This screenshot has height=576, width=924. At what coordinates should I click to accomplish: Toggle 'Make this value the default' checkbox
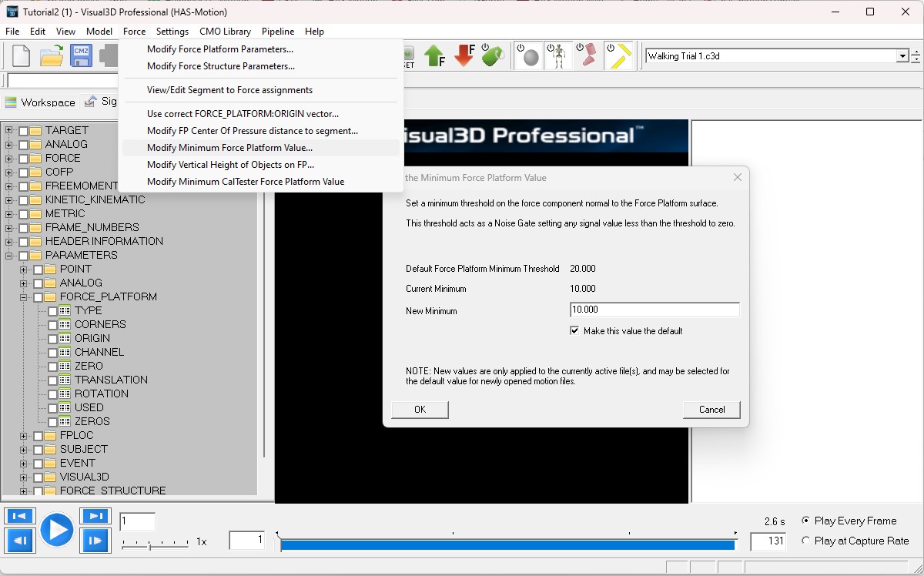[574, 331]
